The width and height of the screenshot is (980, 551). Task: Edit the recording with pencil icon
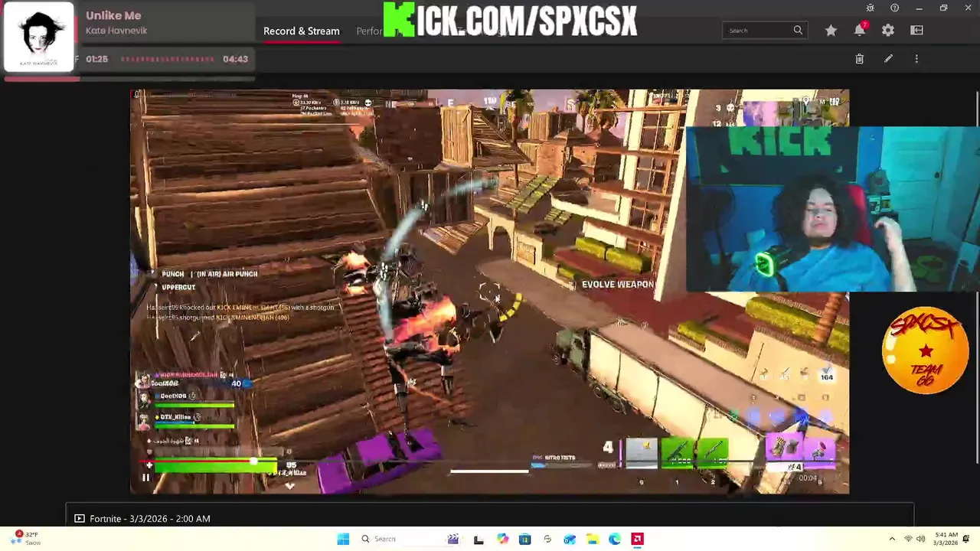pyautogui.click(x=888, y=59)
